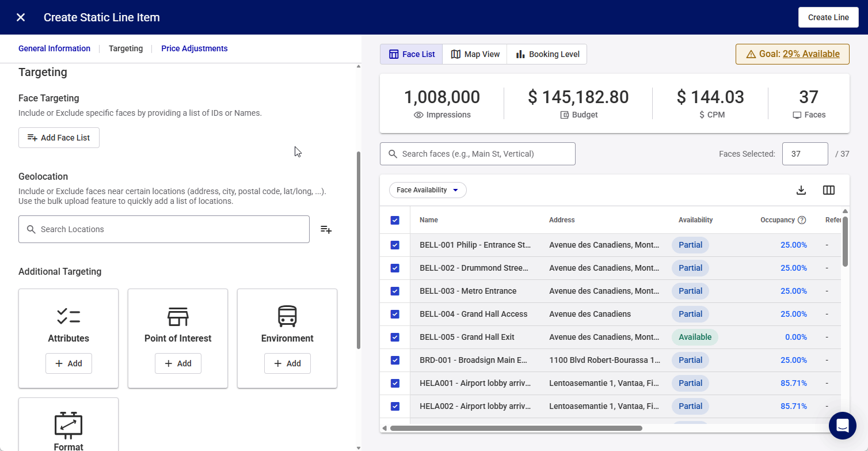Uncheck BELL-004 Grand Hall Access checkbox
Viewport: 868px width, 451px height.
click(395, 314)
